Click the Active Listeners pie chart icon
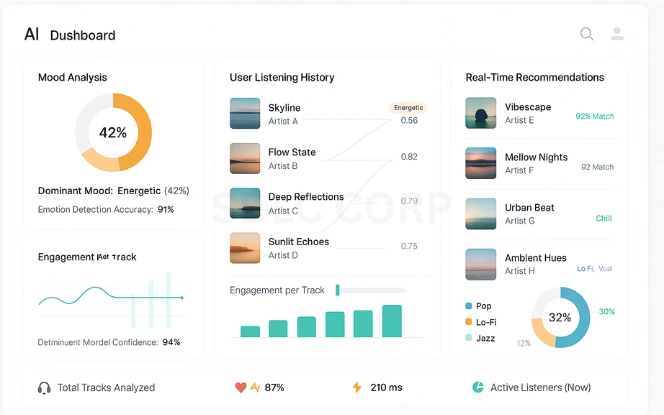 (478, 388)
